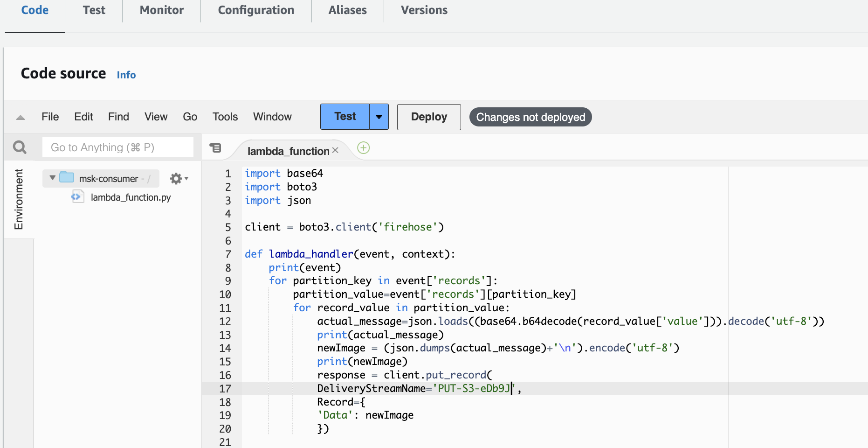Image resolution: width=868 pixels, height=448 pixels.
Task: Collapse the editor menu bar with the arrow icon
Action: [20, 117]
